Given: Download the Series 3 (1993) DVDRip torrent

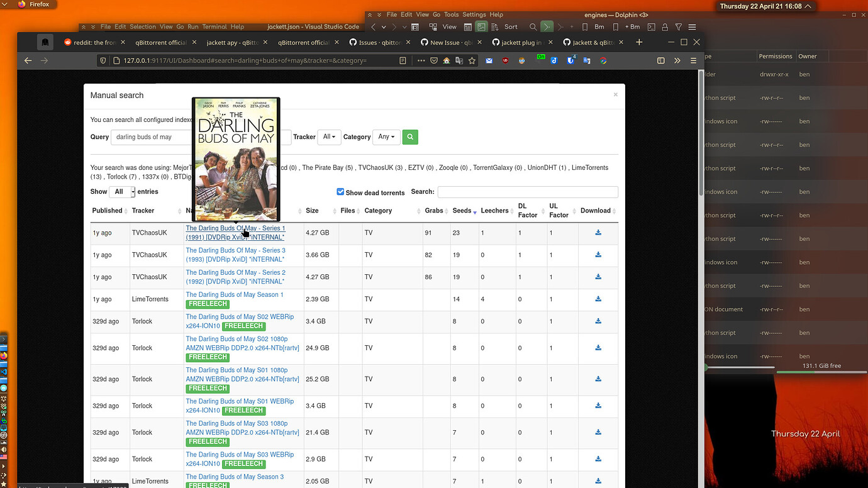Looking at the screenshot, I should [598, 255].
